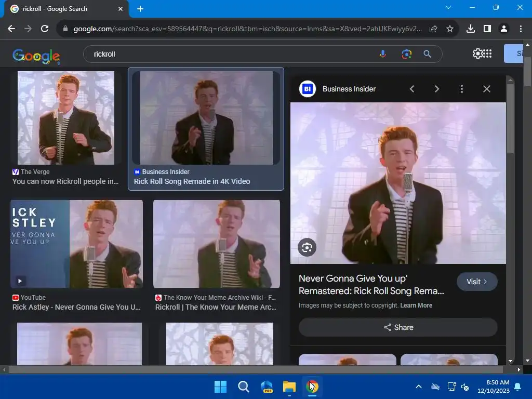532x399 pixels.
Task: Click the Business Insider logo in preview
Action: (x=308, y=89)
